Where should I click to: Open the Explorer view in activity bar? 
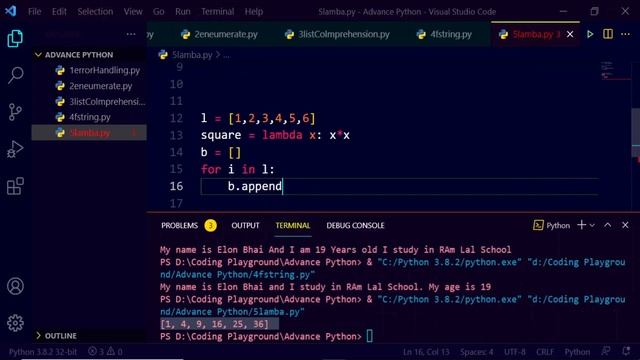click(x=15, y=38)
